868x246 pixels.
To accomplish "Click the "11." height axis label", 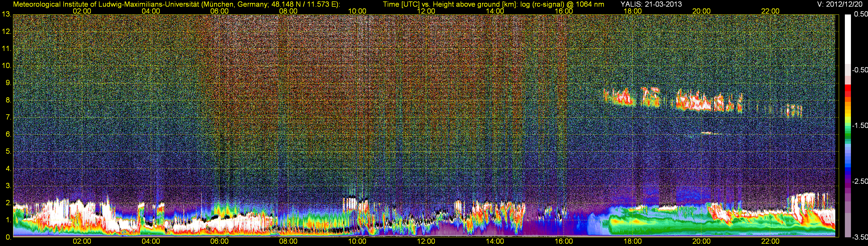I will (x=6, y=49).
